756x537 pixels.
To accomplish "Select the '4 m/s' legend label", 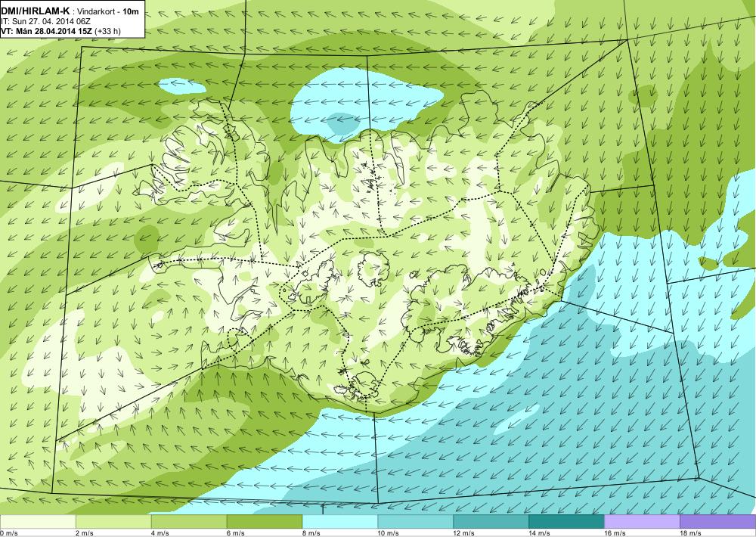I will point(160,533).
